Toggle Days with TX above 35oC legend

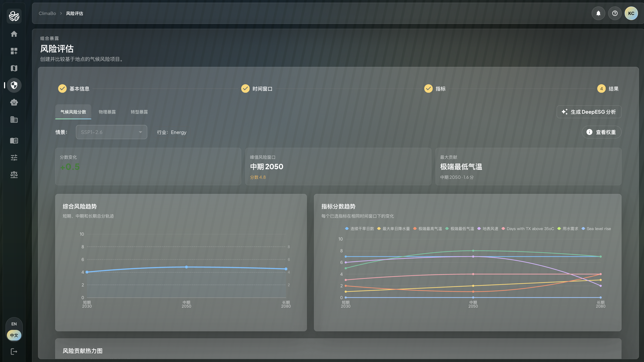[528, 229]
